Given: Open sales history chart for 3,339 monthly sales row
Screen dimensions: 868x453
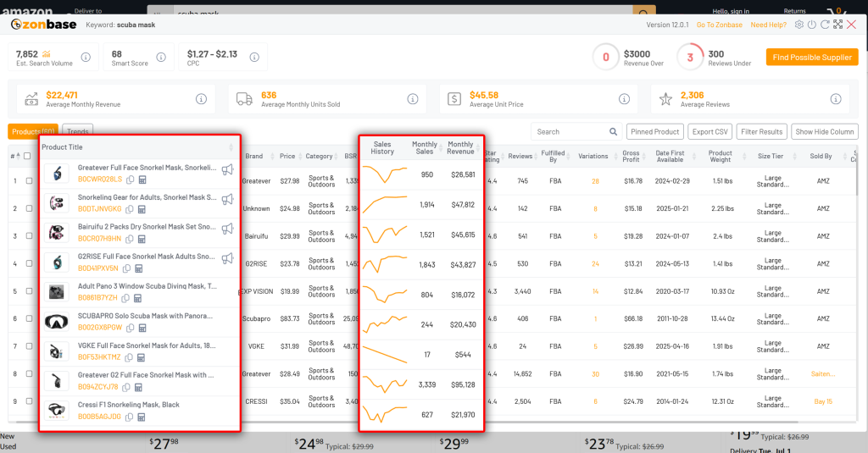Looking at the screenshot, I should click(385, 384).
